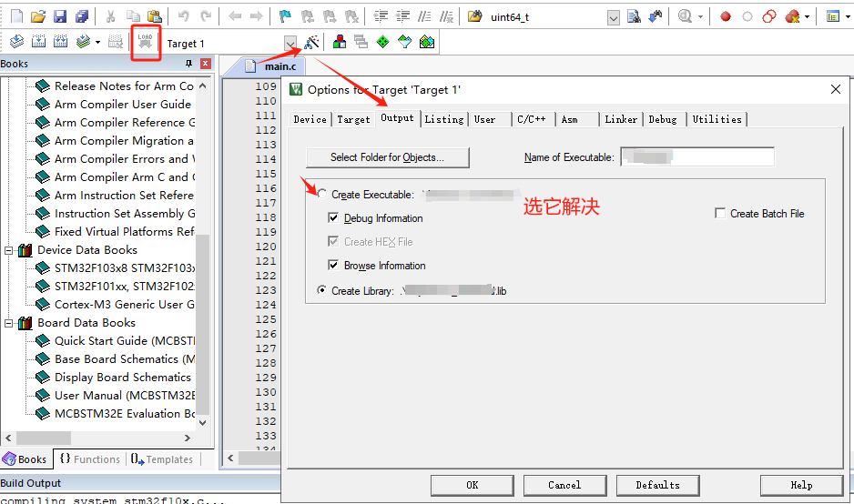
Task: Click the Defaults button
Action: click(x=657, y=485)
